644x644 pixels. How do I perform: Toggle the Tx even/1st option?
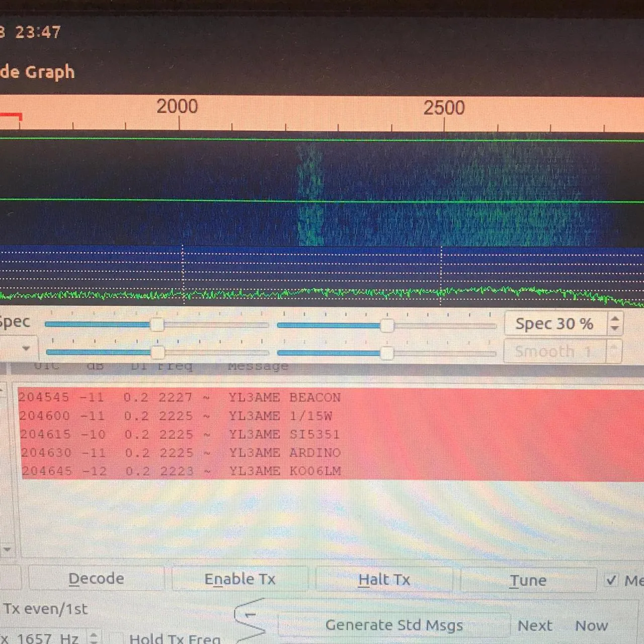[45, 609]
